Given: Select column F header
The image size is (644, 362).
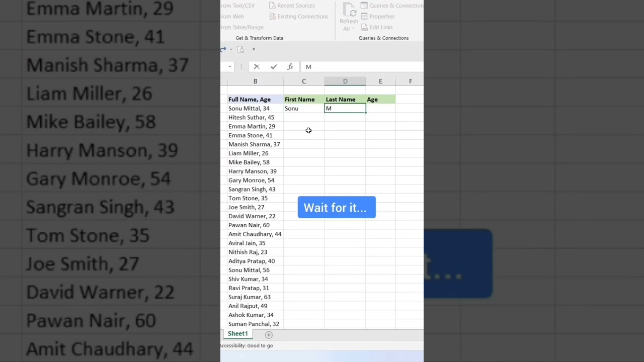Looking at the screenshot, I should (410, 81).
